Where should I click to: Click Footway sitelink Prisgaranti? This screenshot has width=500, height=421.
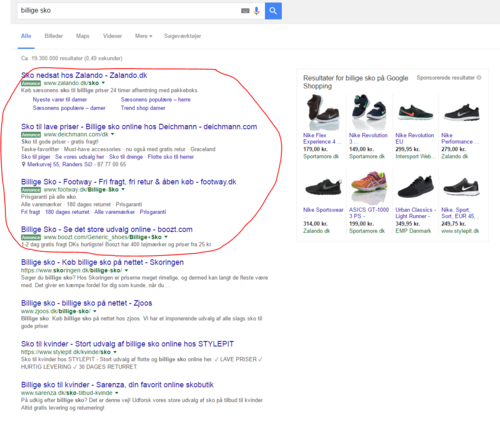tap(153, 212)
